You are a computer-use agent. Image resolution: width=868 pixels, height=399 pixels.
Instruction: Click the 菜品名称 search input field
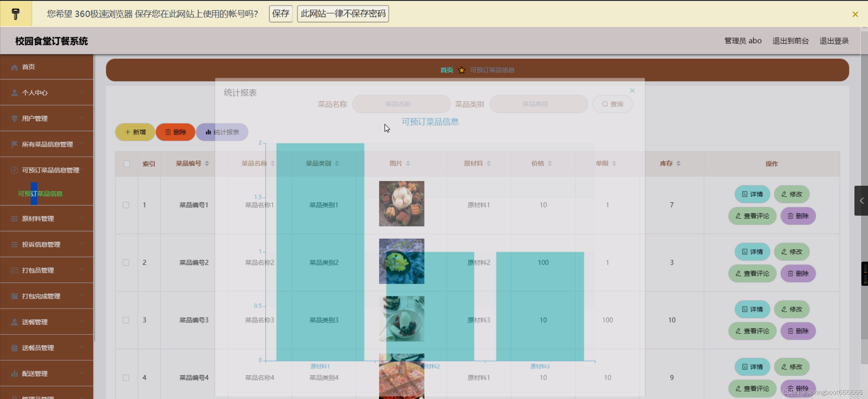(x=401, y=104)
